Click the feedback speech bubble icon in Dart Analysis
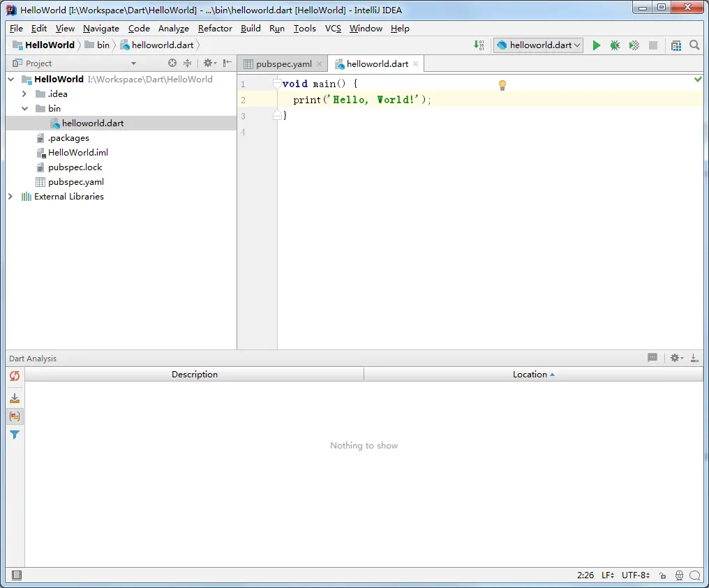 point(652,358)
